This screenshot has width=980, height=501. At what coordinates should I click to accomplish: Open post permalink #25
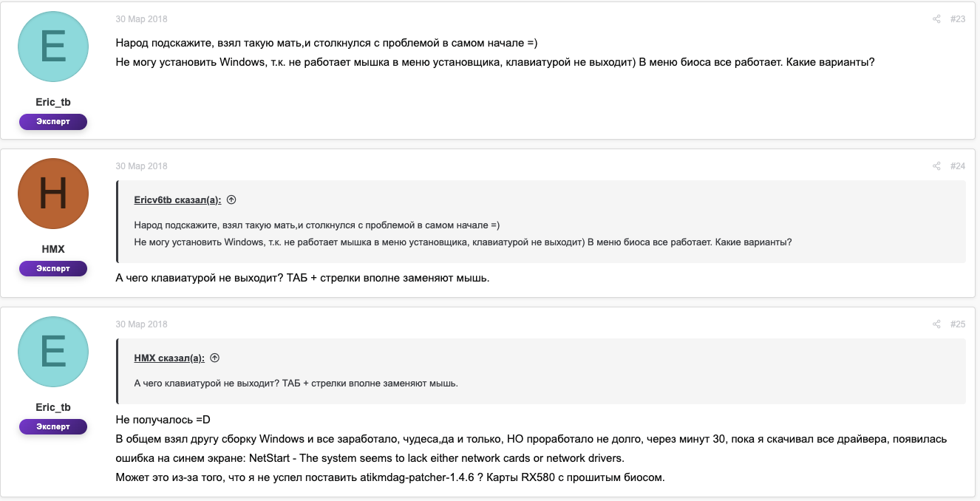[958, 324]
